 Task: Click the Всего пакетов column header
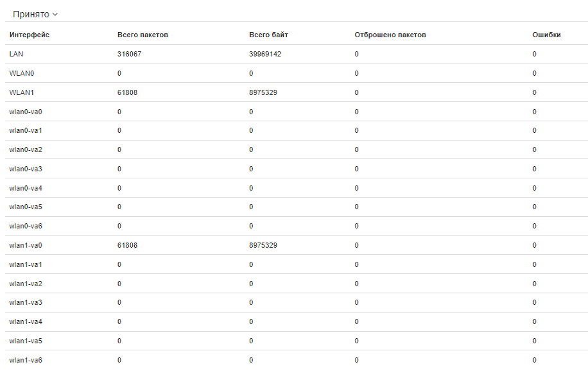(143, 35)
